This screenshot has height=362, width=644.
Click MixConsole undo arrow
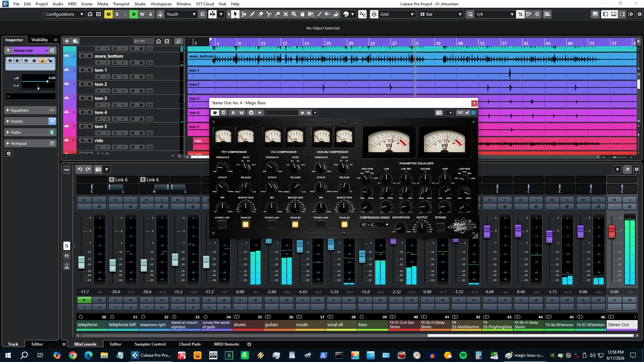pos(80,169)
